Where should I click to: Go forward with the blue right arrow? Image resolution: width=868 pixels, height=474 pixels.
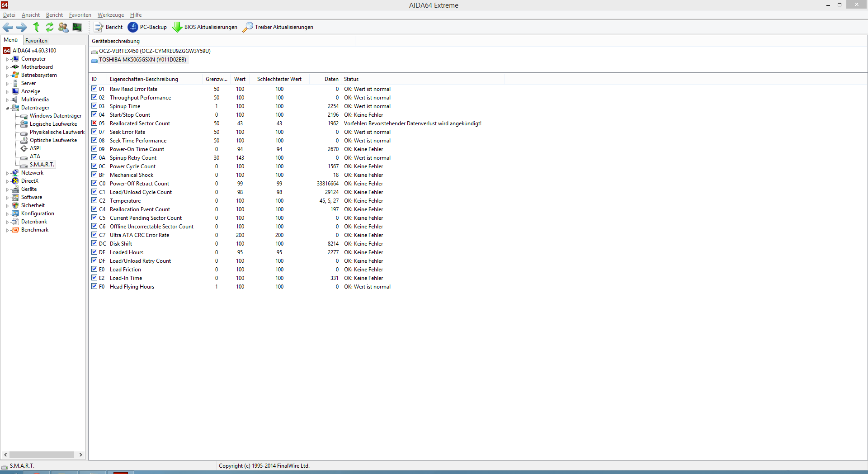22,27
